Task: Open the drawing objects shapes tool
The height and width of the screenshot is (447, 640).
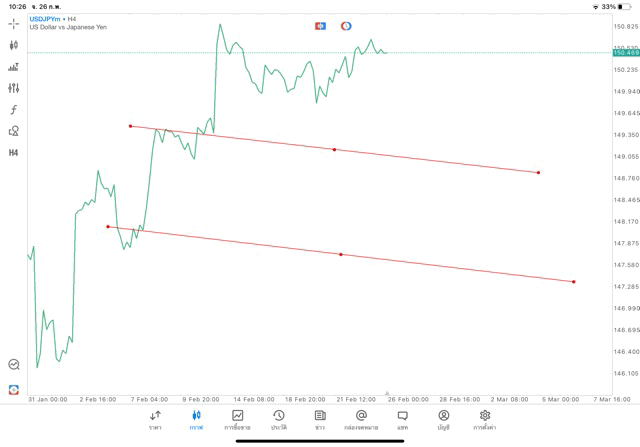Action: click(13, 131)
